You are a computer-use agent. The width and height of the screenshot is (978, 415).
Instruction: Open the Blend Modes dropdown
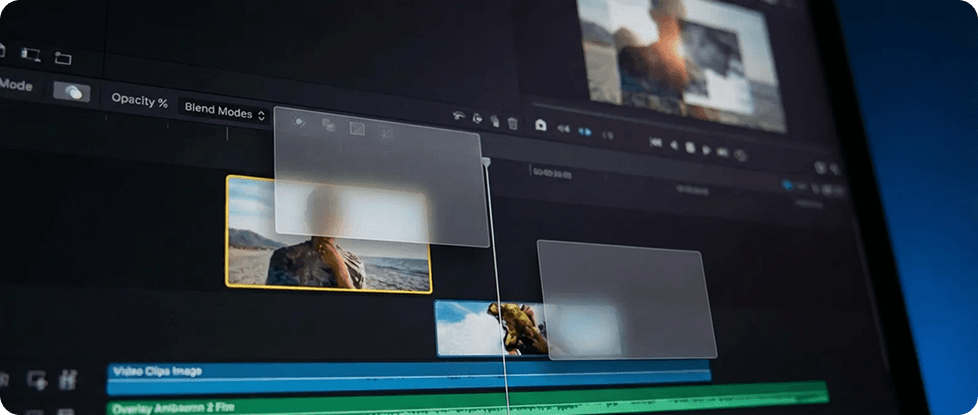click(225, 113)
